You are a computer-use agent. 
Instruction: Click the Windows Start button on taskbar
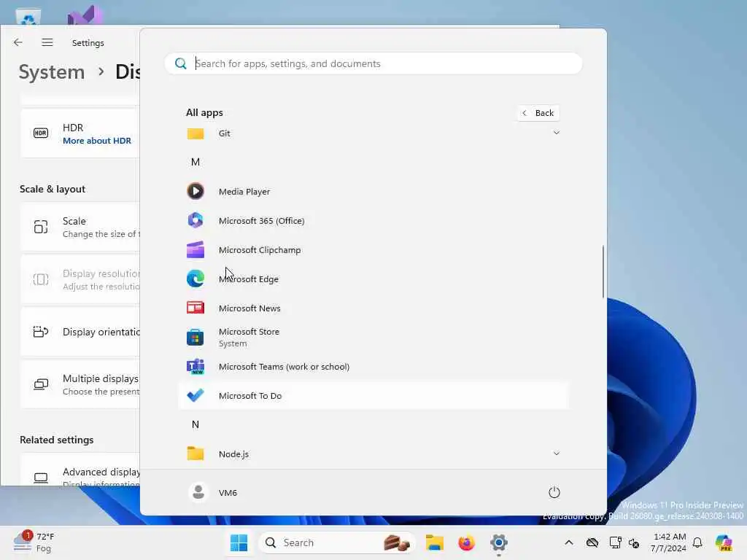point(239,542)
